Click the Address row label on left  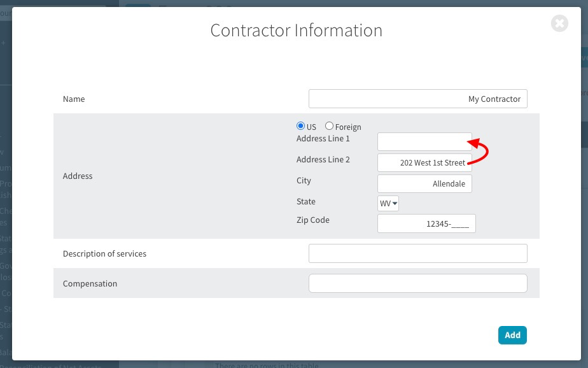pos(78,176)
